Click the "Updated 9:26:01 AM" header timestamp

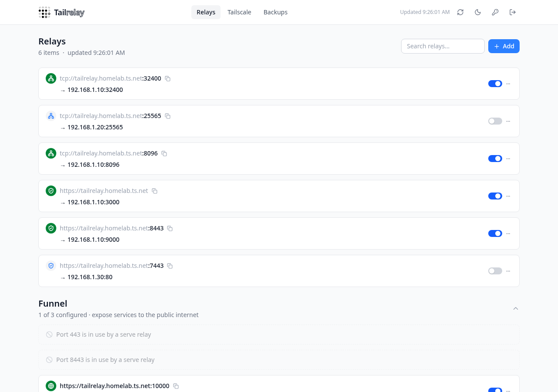click(x=425, y=12)
